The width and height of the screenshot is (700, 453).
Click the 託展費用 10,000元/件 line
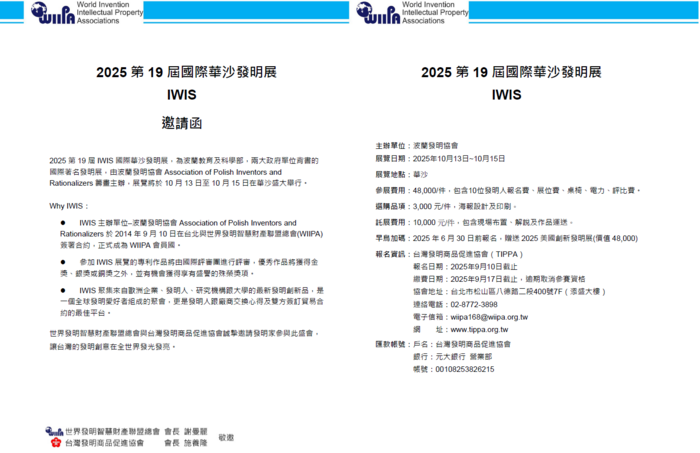point(474,222)
